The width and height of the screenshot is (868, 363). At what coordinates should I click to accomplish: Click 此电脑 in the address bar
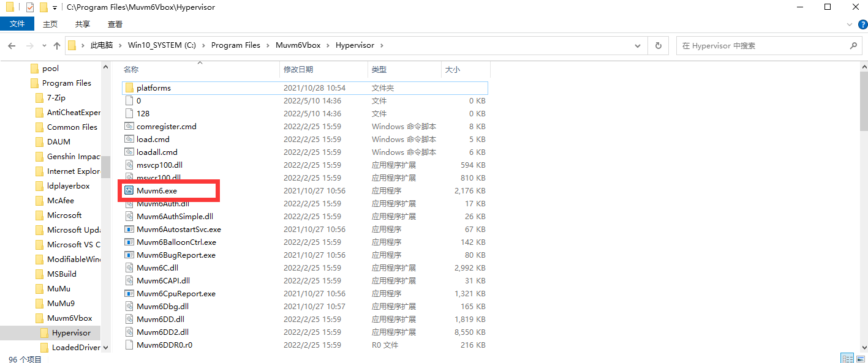102,45
